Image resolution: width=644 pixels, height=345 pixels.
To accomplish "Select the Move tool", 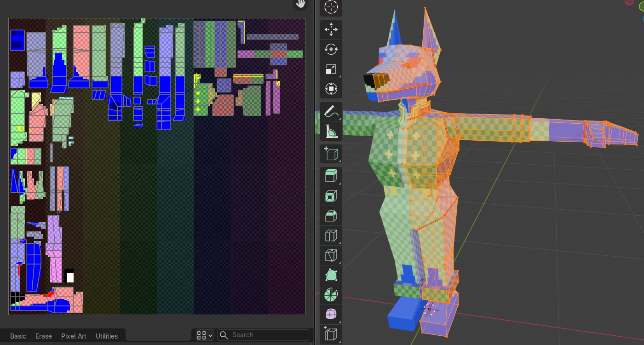I will point(331,30).
